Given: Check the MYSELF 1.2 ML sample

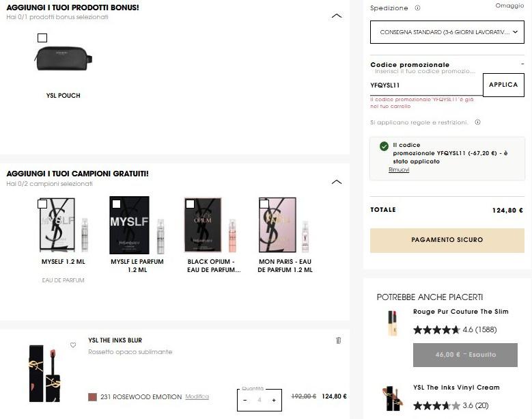Looking at the screenshot, I should point(42,204).
